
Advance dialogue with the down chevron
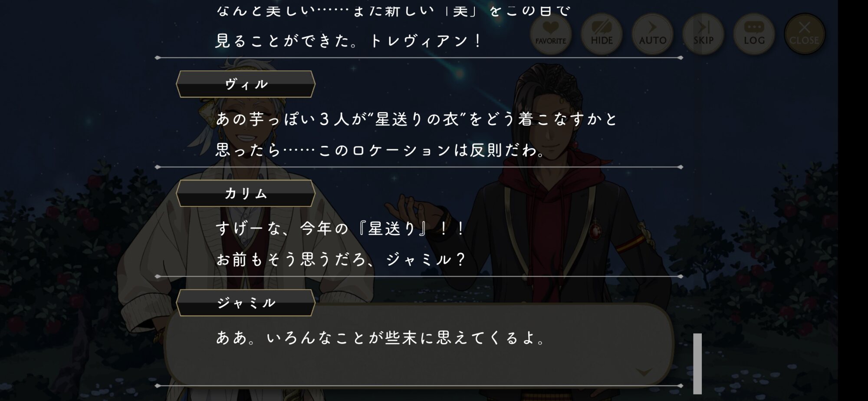644,372
